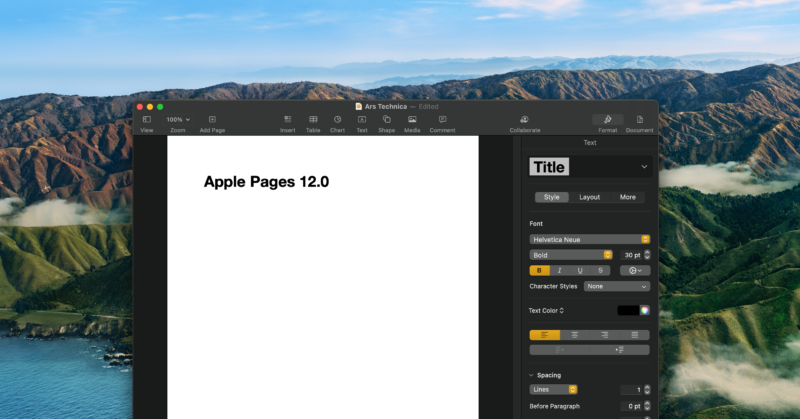The height and width of the screenshot is (419, 800).
Task: Open the Document inspector button
Action: pyautogui.click(x=639, y=121)
